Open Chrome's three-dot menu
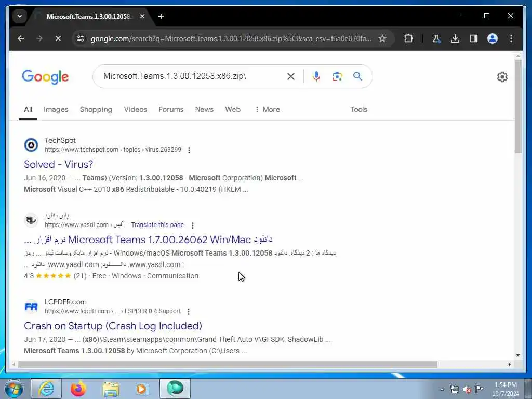This screenshot has width=532, height=399. tap(511, 38)
